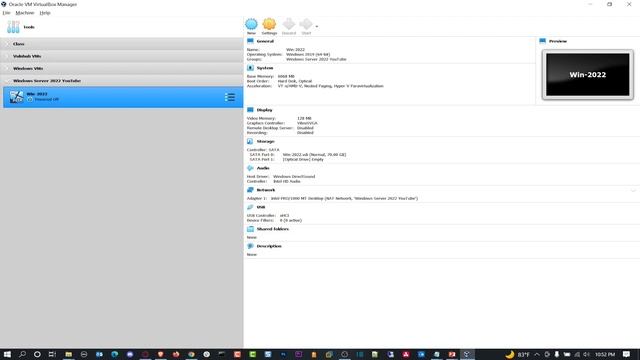This screenshot has width=640, height=360.
Task: Click the Storage header link
Action: pyautogui.click(x=265, y=141)
